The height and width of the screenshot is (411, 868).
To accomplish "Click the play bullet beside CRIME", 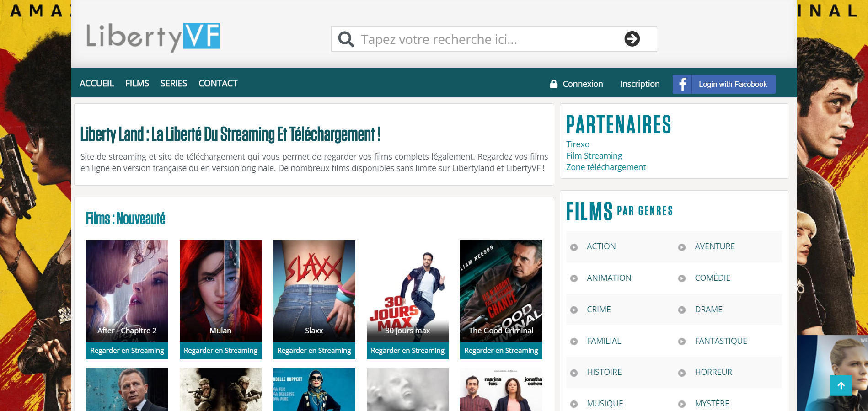I will click(x=574, y=310).
